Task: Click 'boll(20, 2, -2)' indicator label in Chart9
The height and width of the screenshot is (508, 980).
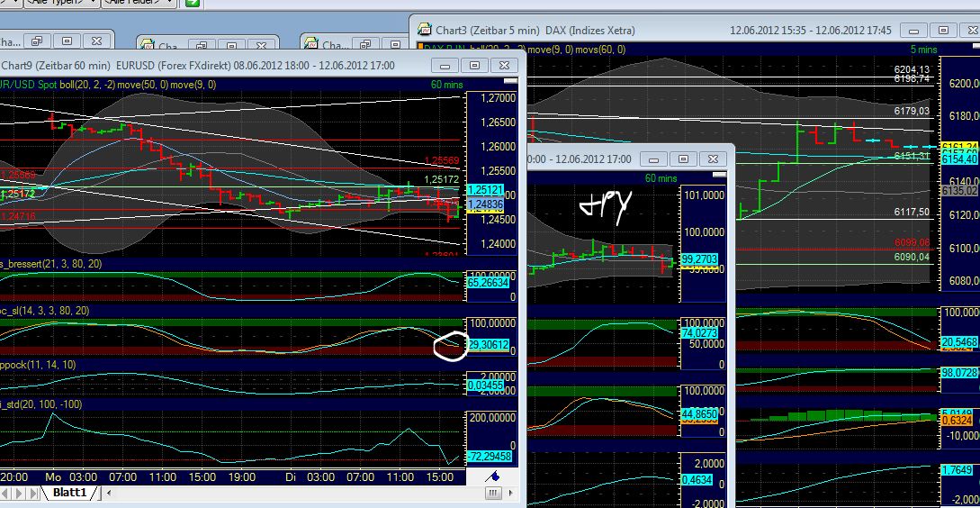Action: point(89,85)
